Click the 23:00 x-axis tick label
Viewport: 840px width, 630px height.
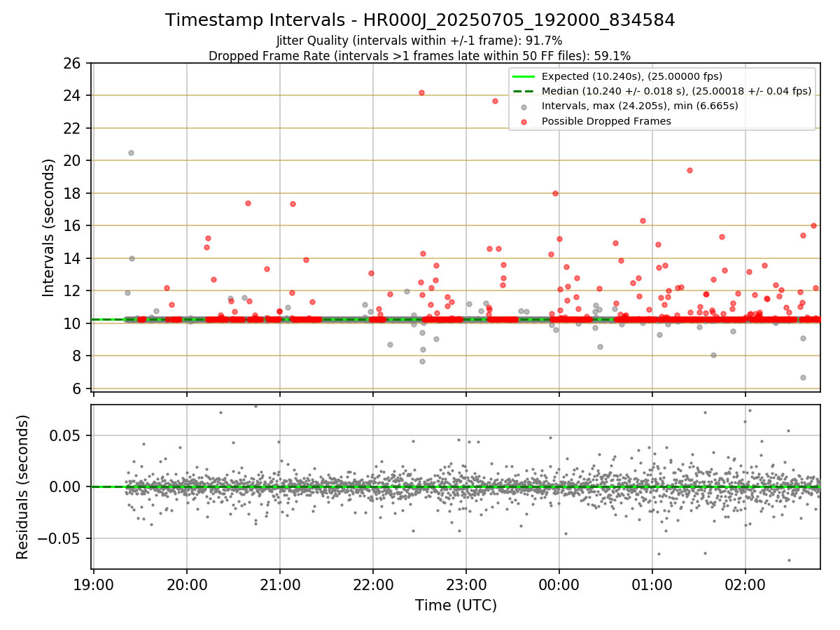pos(466,584)
